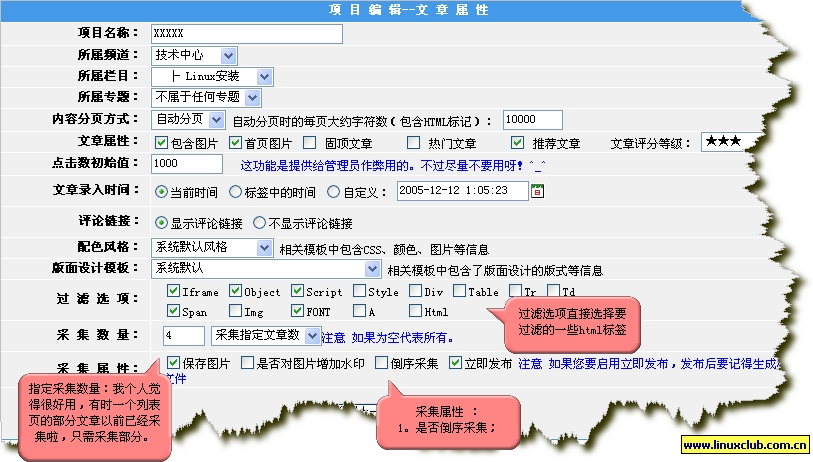Viewport: 813px width, 462px height.
Task: Check 是否对图片增加水印 checkbox
Action: [x=247, y=362]
